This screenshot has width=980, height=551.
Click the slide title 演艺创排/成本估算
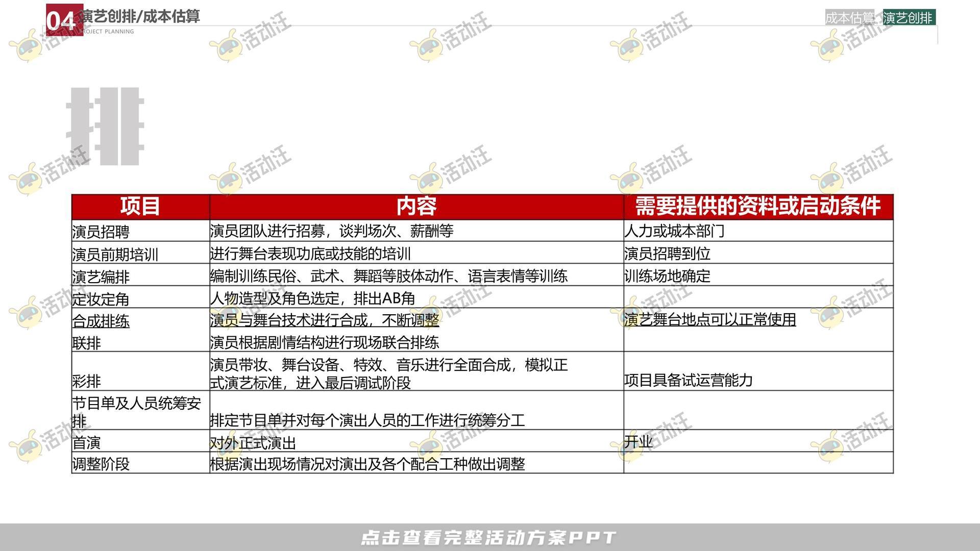(140, 16)
